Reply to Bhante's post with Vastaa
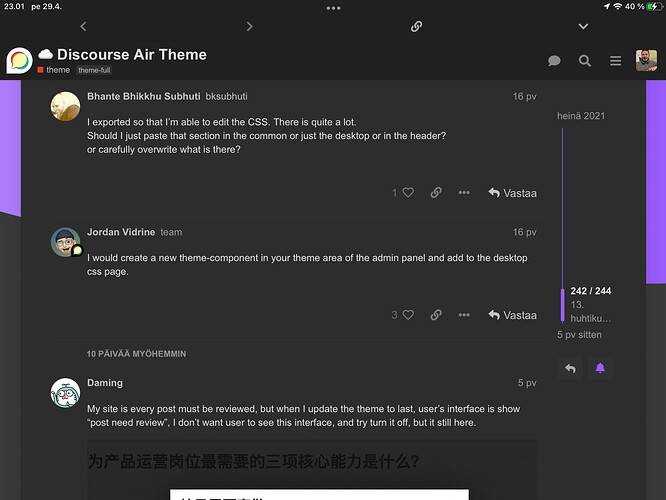 (x=512, y=192)
